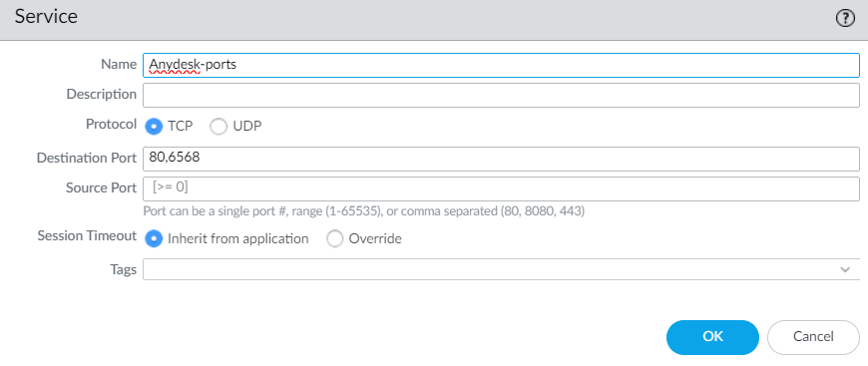
Task: Click the port format hint text
Action: coord(364,211)
